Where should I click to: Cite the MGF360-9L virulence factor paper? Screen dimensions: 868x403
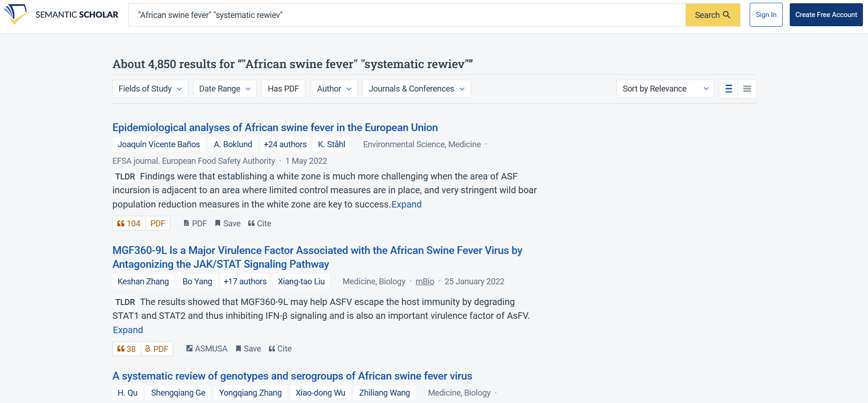[x=280, y=349]
